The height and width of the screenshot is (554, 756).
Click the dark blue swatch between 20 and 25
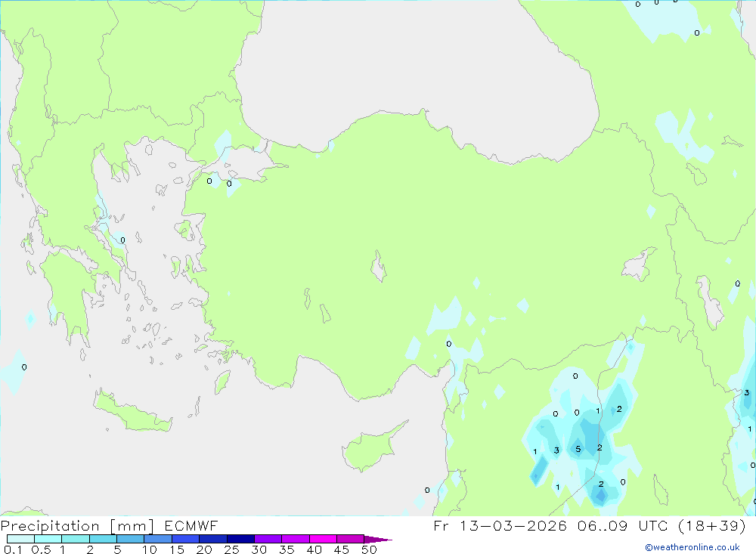coord(213,539)
